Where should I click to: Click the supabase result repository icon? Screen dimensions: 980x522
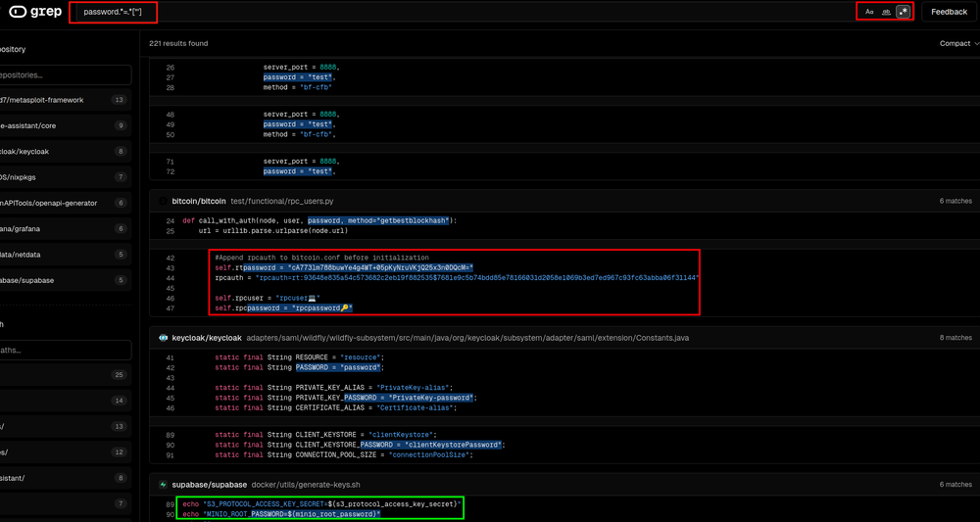coord(163,485)
